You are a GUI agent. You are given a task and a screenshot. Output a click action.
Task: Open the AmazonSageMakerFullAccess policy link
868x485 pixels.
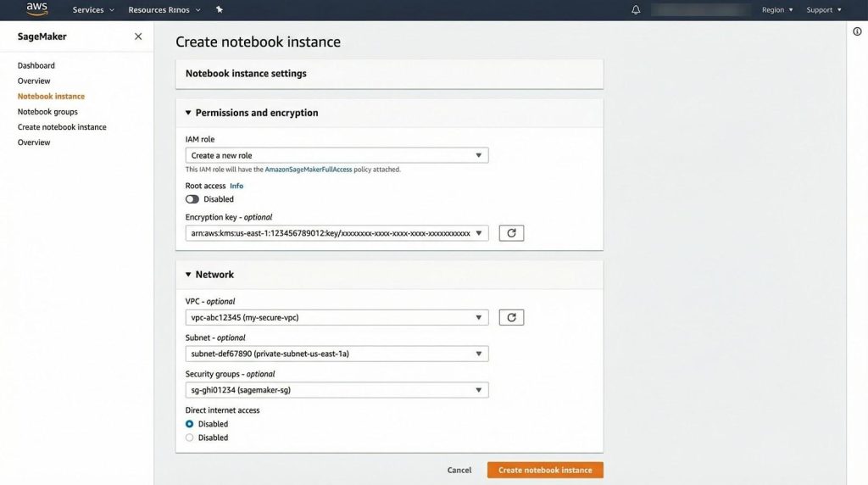(308, 170)
